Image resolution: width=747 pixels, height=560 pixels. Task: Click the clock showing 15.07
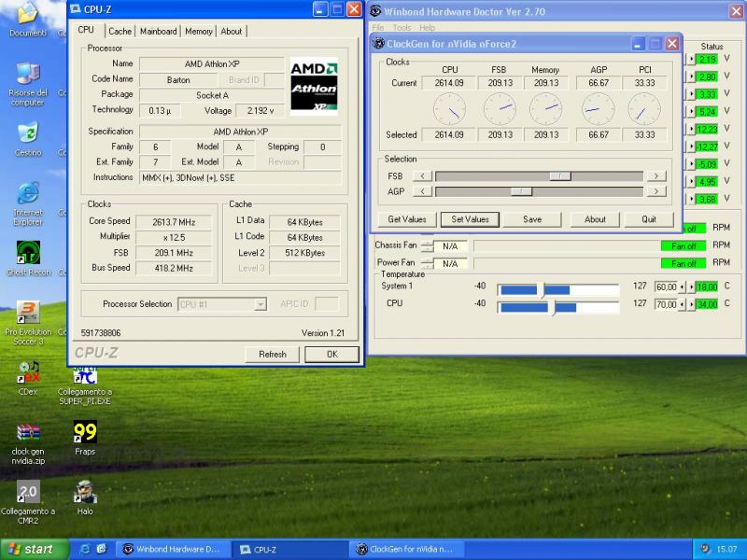[x=726, y=549]
